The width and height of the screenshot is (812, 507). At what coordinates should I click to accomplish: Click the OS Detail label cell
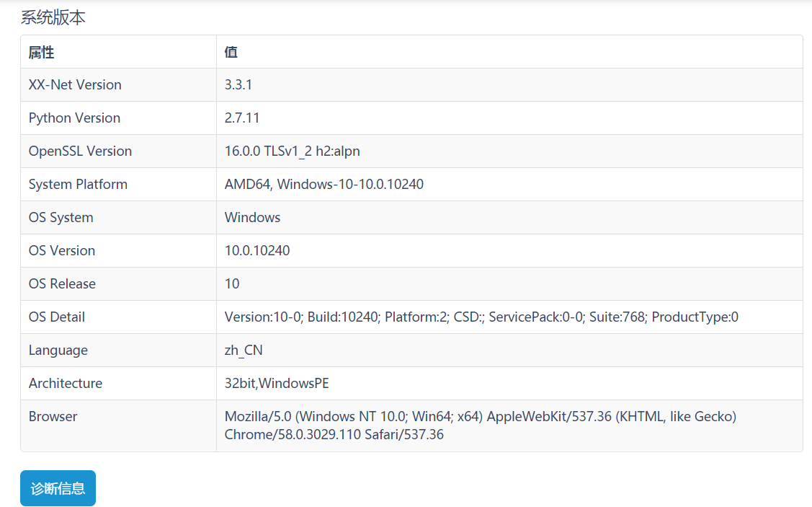coord(55,317)
